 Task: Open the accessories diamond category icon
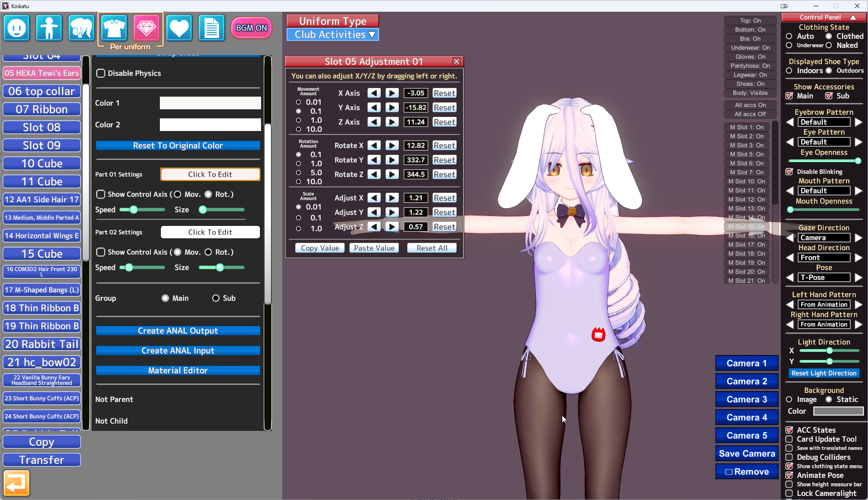pyautogui.click(x=146, y=28)
